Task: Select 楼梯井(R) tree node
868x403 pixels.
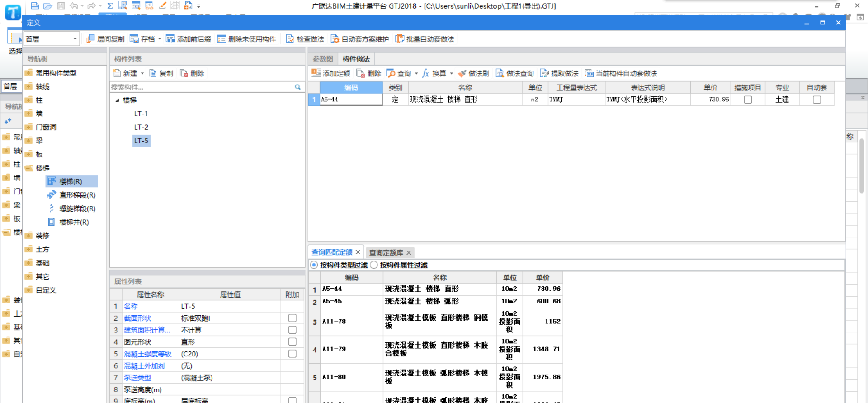Action: pyautogui.click(x=68, y=222)
